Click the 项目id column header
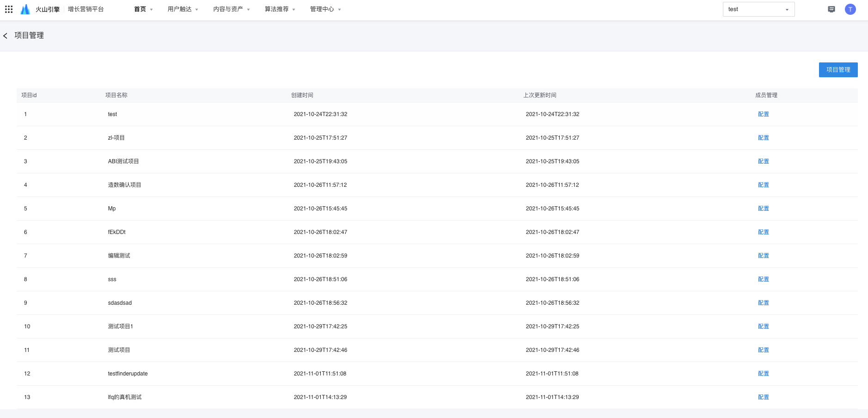Viewport: 868px width, 418px height. [29, 95]
